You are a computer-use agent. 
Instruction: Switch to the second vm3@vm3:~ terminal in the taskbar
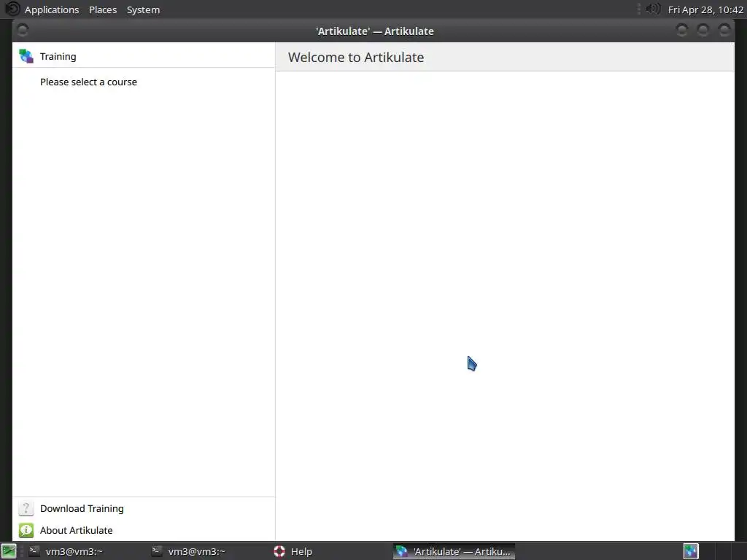tap(189, 551)
